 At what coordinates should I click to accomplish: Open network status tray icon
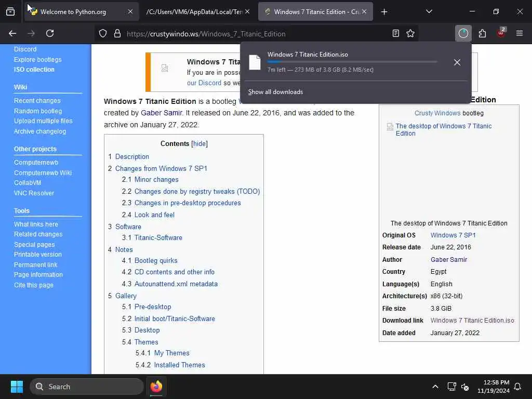tap(451, 387)
